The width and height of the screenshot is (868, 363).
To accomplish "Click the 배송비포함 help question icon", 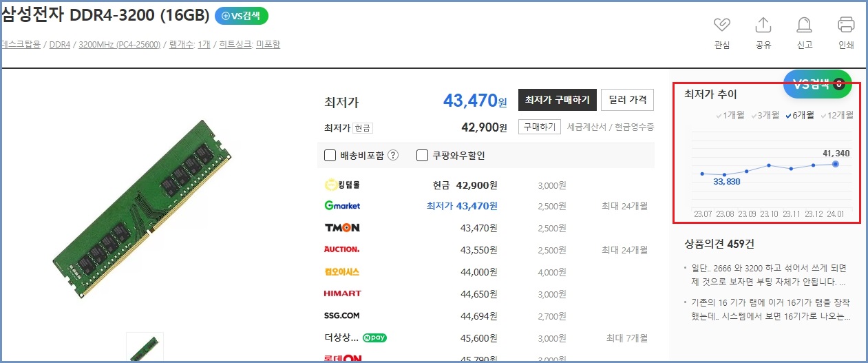I will point(393,155).
